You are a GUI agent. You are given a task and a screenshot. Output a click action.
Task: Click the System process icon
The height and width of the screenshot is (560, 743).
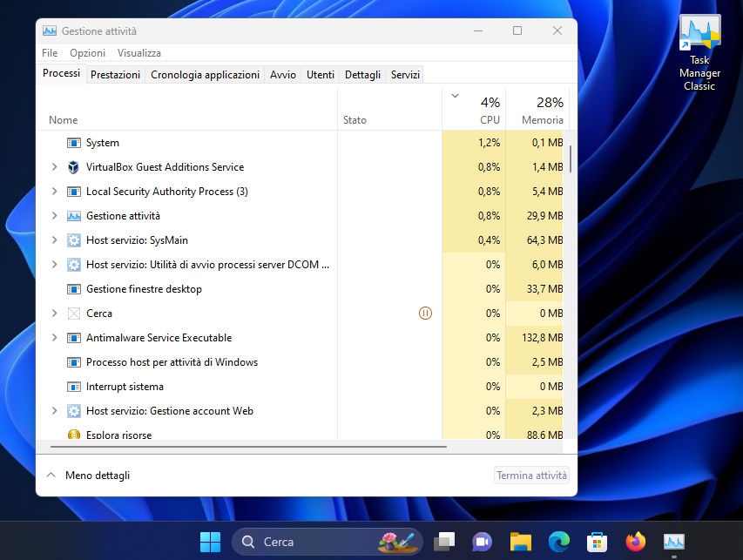coord(73,143)
